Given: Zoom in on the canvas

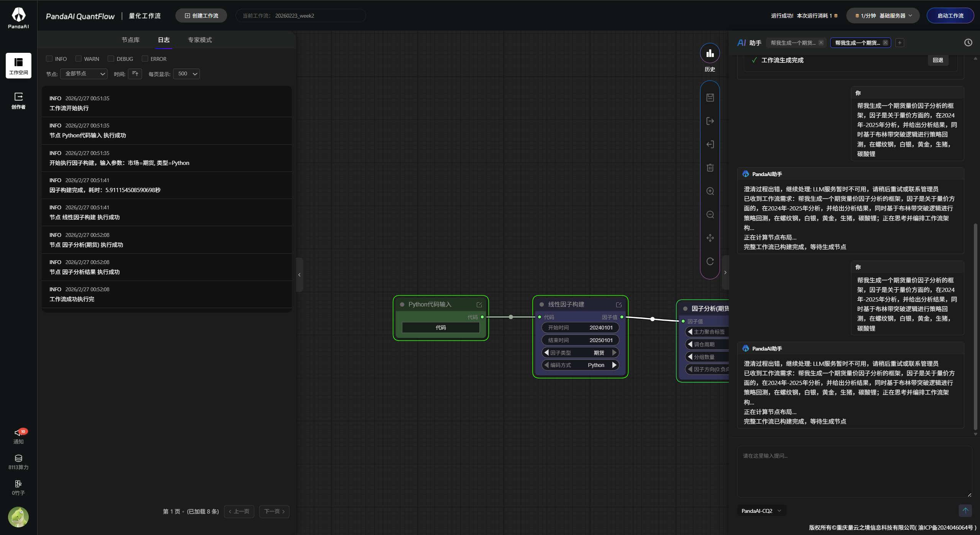Looking at the screenshot, I should pyautogui.click(x=710, y=191).
